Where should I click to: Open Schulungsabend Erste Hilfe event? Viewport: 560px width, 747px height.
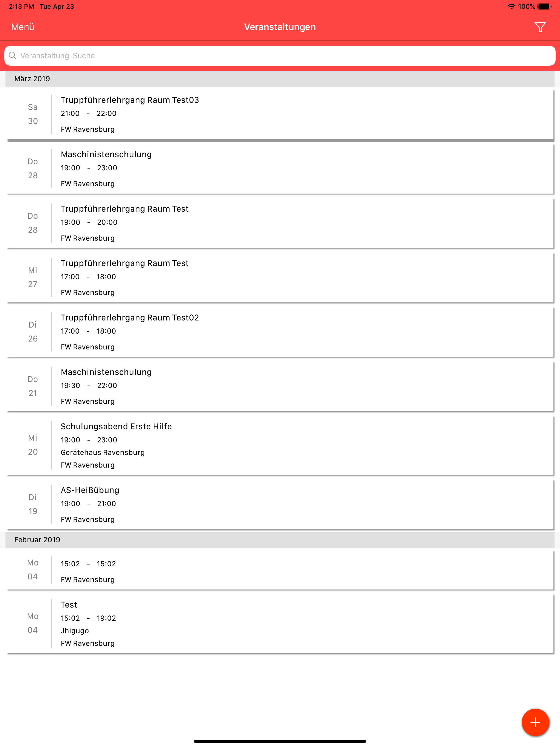click(x=280, y=445)
